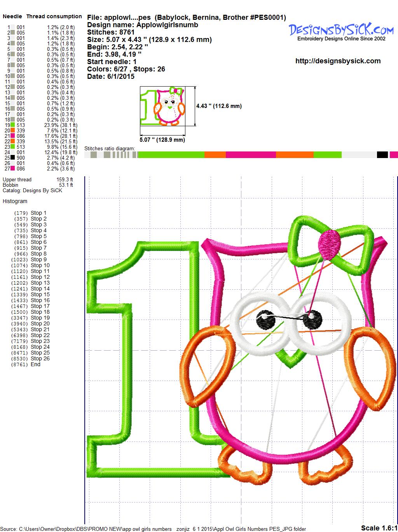
Task: Select the orange swatch for needle 20
Action: tap(13, 130)
